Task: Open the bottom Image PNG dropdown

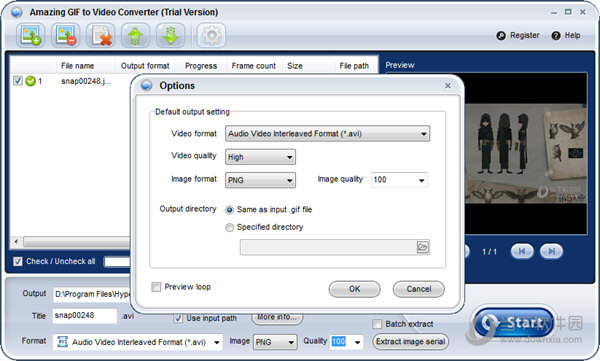Action: coord(275,342)
